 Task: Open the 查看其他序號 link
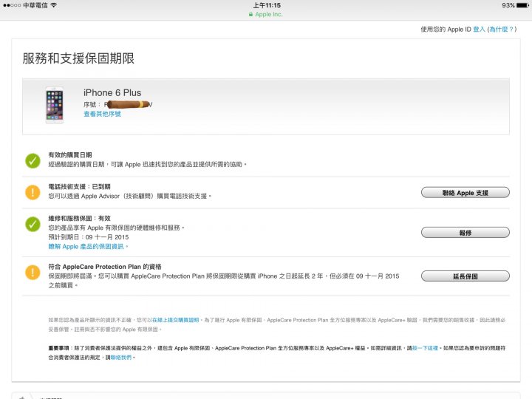tap(102, 114)
